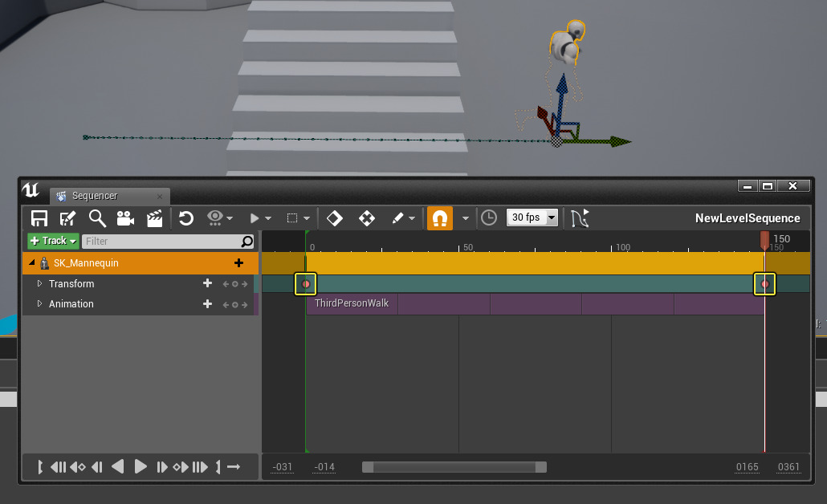Click the plus button on SK_Mannequin row
Screen dimensions: 827x504
(x=238, y=262)
